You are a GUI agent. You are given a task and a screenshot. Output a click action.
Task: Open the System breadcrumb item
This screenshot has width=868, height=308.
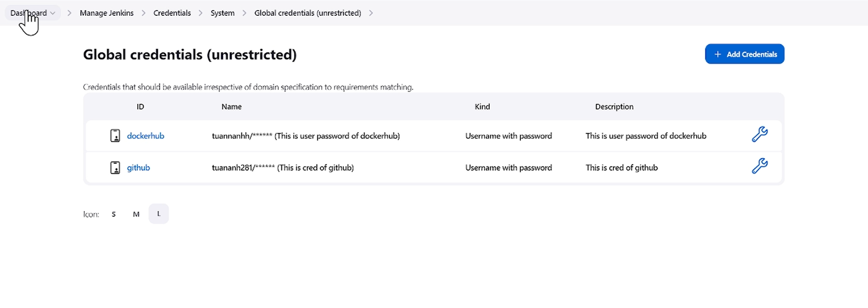click(x=223, y=13)
